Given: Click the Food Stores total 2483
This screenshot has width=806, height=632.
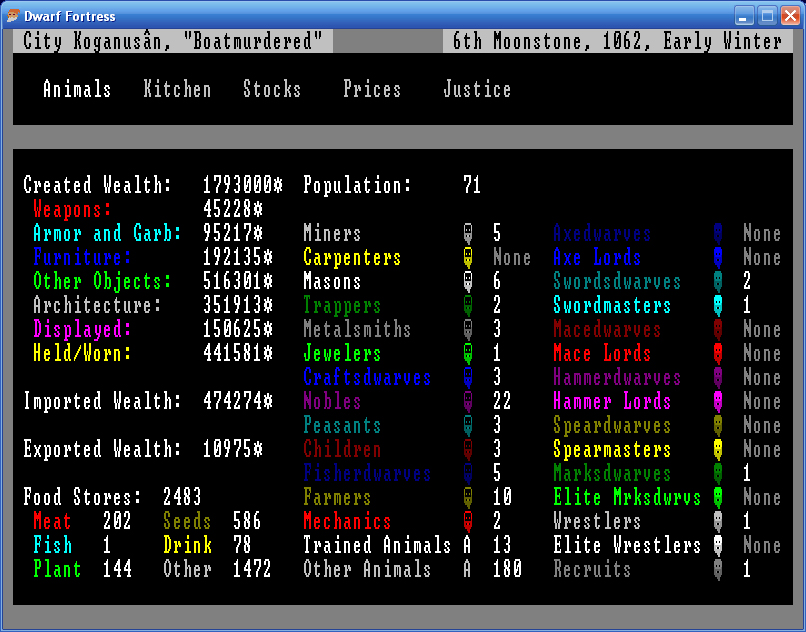Looking at the screenshot, I should point(182,497).
